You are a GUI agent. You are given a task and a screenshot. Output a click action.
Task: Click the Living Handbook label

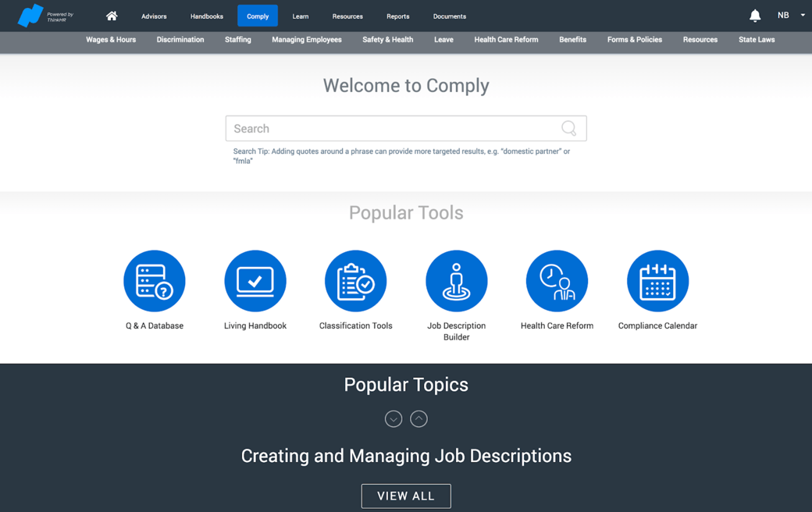[255, 325]
